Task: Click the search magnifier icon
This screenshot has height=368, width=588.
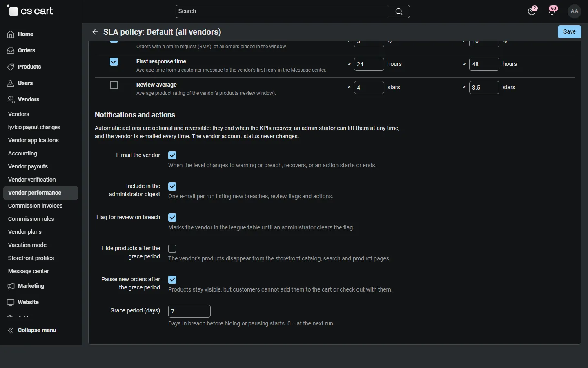Action: pyautogui.click(x=399, y=11)
